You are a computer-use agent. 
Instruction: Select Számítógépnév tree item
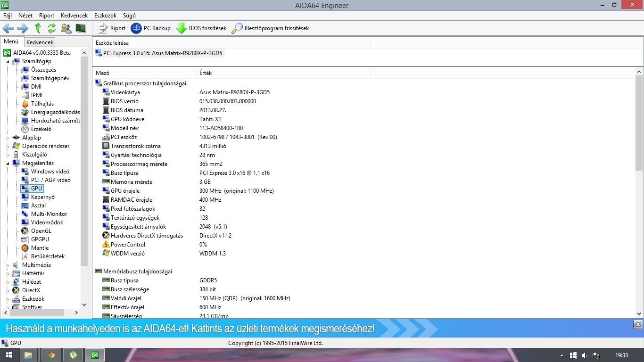(x=50, y=78)
